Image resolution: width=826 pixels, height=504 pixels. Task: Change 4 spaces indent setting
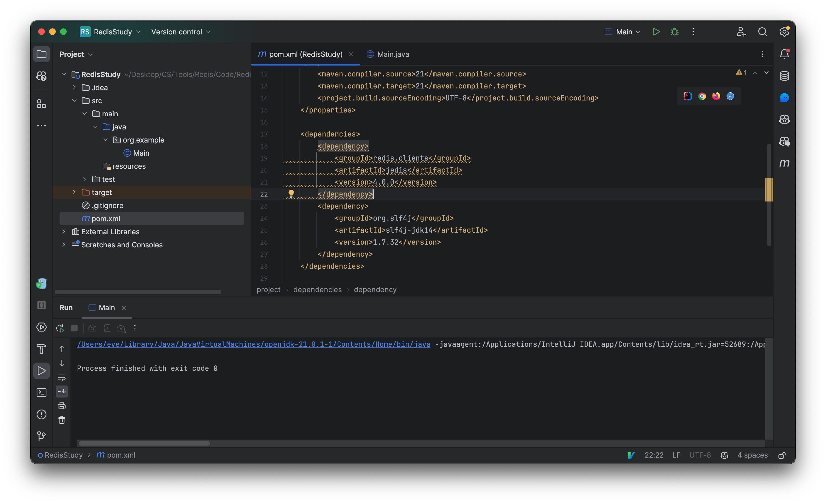pos(752,455)
